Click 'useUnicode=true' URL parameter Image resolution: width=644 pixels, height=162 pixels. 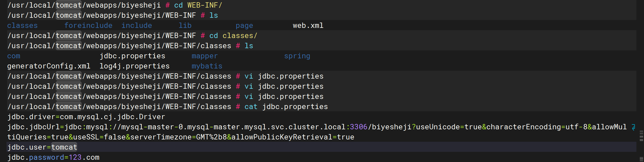pos(449,127)
